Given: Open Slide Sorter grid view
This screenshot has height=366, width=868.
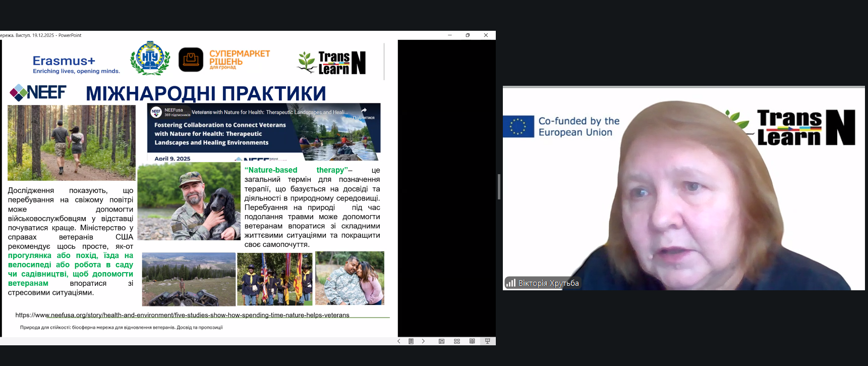Looking at the screenshot, I should [457, 341].
